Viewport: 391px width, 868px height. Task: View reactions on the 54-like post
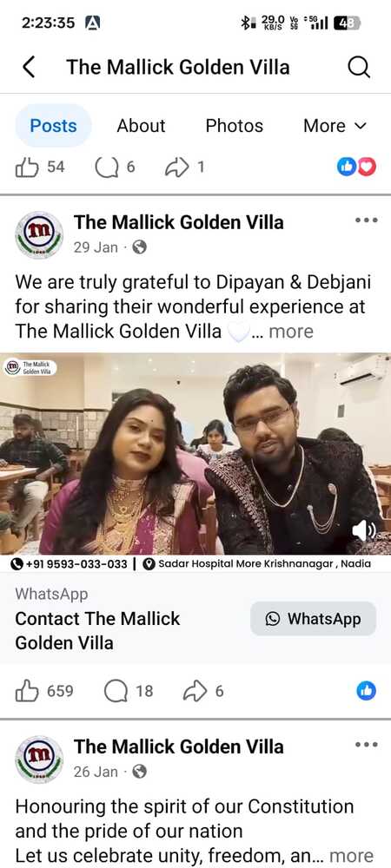(x=356, y=167)
